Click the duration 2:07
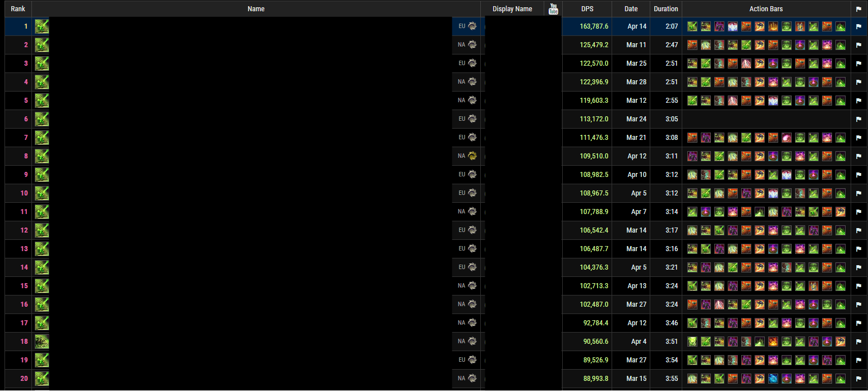 [672, 26]
